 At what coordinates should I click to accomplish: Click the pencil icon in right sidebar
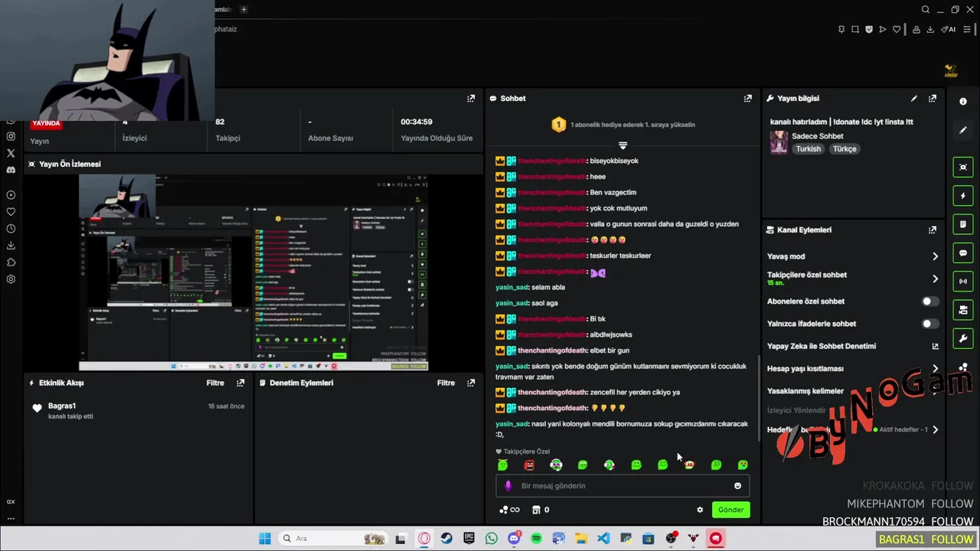tap(963, 130)
